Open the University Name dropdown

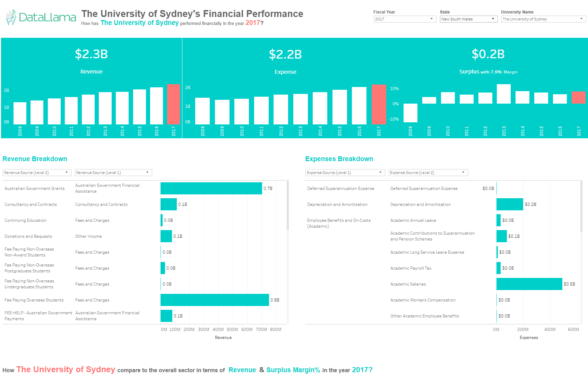click(x=543, y=19)
